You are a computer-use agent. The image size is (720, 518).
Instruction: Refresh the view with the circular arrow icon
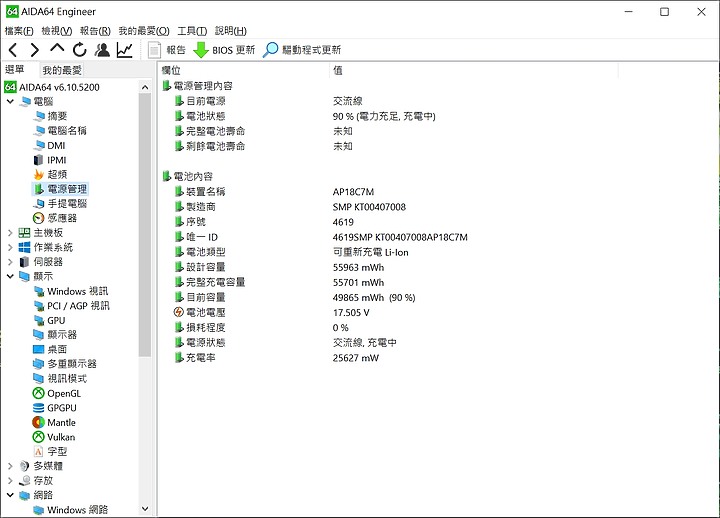pyautogui.click(x=79, y=50)
